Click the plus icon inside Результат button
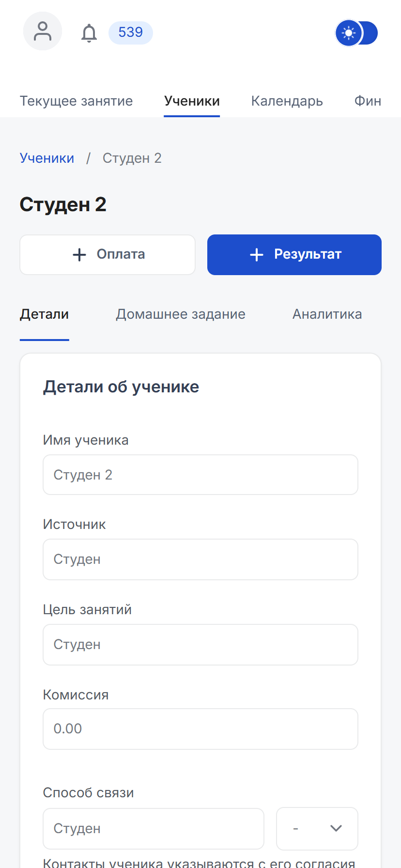This screenshot has width=401, height=868. pyautogui.click(x=256, y=254)
